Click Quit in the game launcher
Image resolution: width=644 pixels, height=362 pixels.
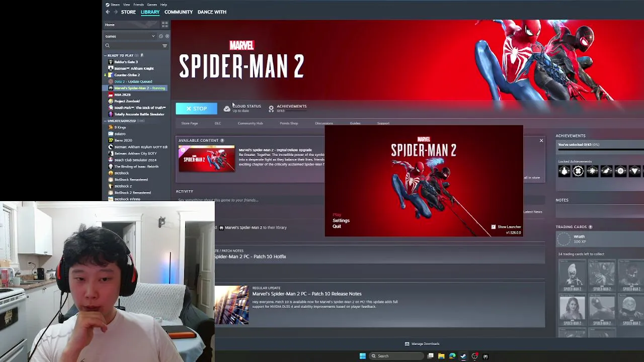point(337,226)
